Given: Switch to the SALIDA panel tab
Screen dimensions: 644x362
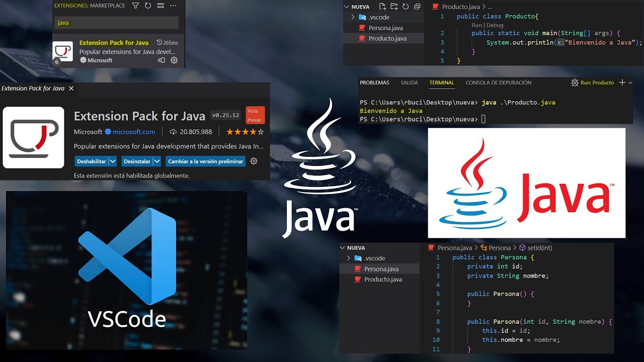Looking at the screenshot, I should coord(409,82).
